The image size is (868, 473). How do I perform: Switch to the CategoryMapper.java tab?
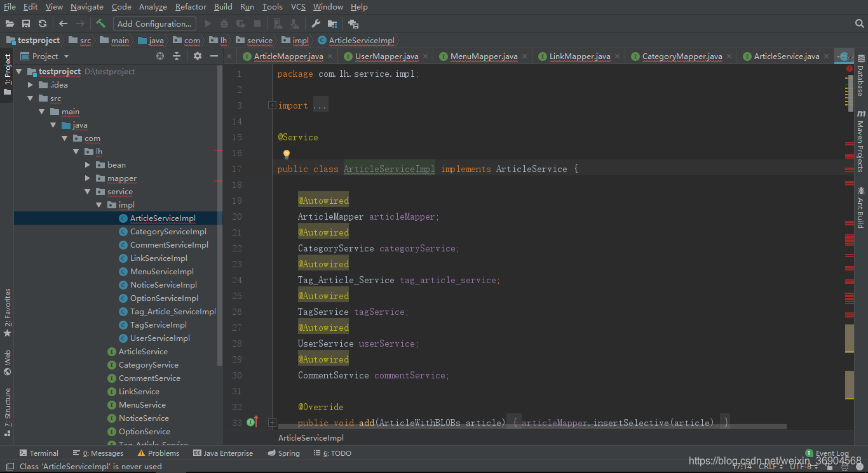point(682,57)
